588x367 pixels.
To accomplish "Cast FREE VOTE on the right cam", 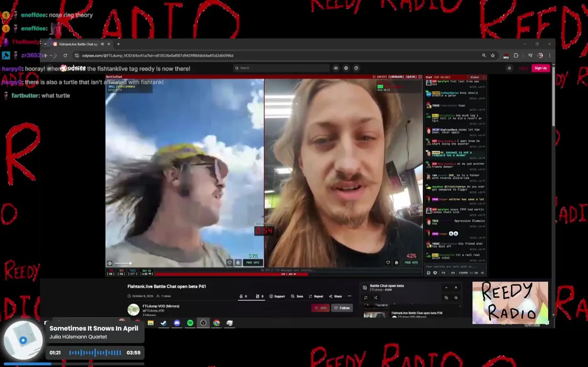I will pos(411,263).
